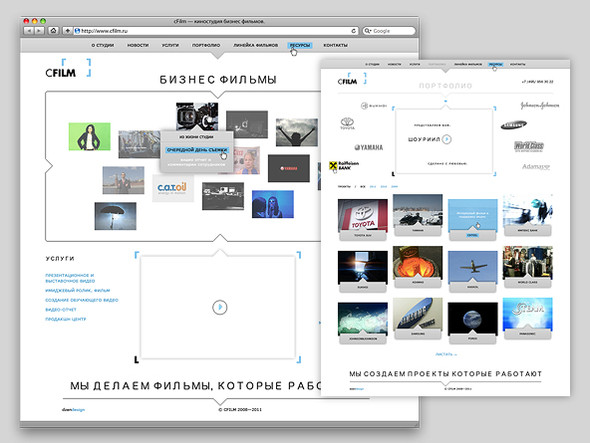Open the Портфолио menu item in main window
Screen dimensions: 590x443
206,45
